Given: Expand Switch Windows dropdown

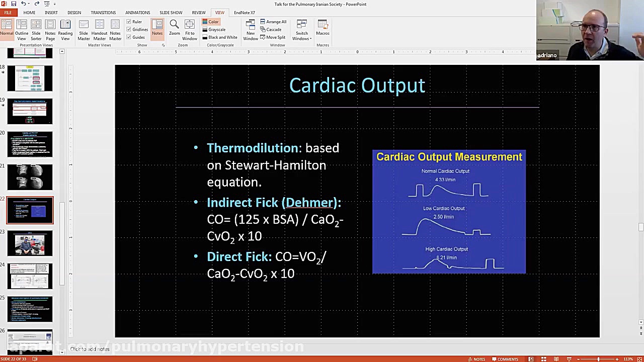Looking at the screenshot, I should (302, 30).
